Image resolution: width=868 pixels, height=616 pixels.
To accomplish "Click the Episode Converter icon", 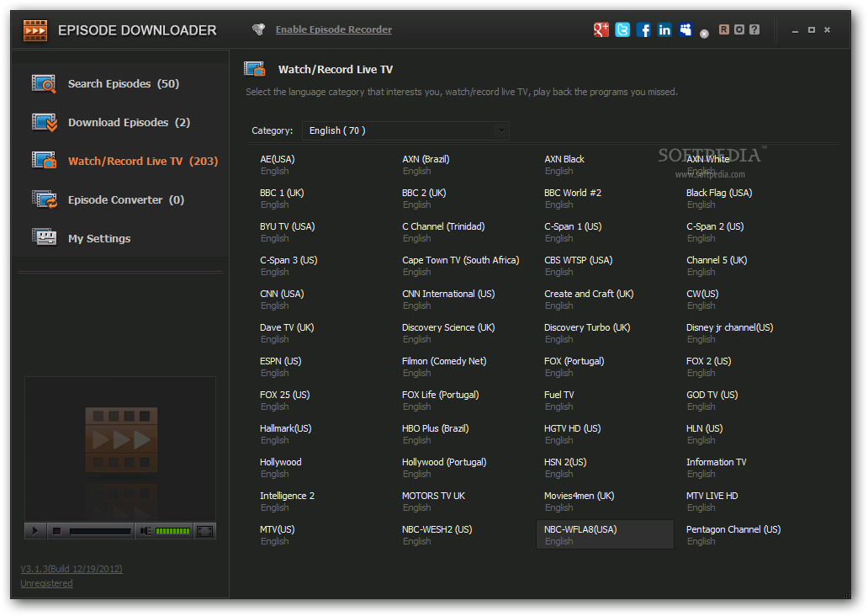I will click(45, 199).
